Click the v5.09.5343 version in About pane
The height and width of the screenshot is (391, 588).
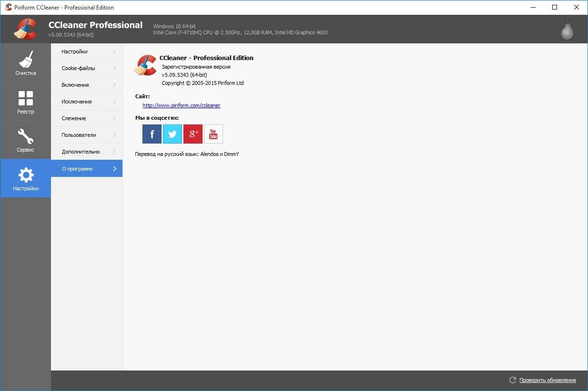pos(184,75)
